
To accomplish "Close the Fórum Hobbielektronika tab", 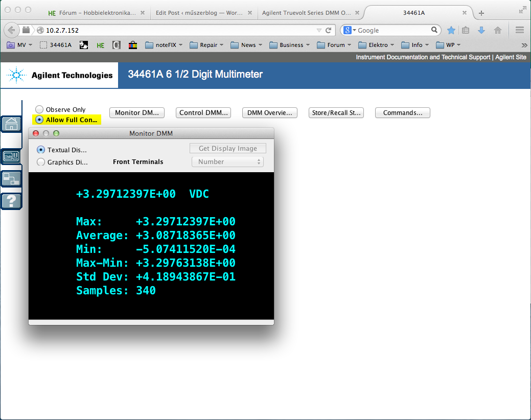I will 143,13.
